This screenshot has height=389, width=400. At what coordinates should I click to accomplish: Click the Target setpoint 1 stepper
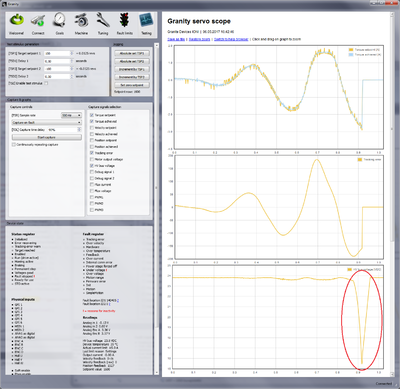point(72,53)
